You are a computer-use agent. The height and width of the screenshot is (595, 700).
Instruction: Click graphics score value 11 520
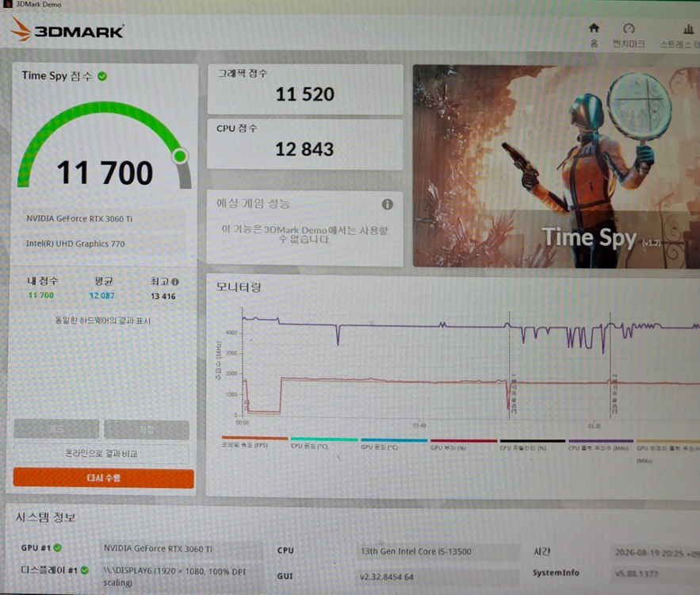point(305,94)
